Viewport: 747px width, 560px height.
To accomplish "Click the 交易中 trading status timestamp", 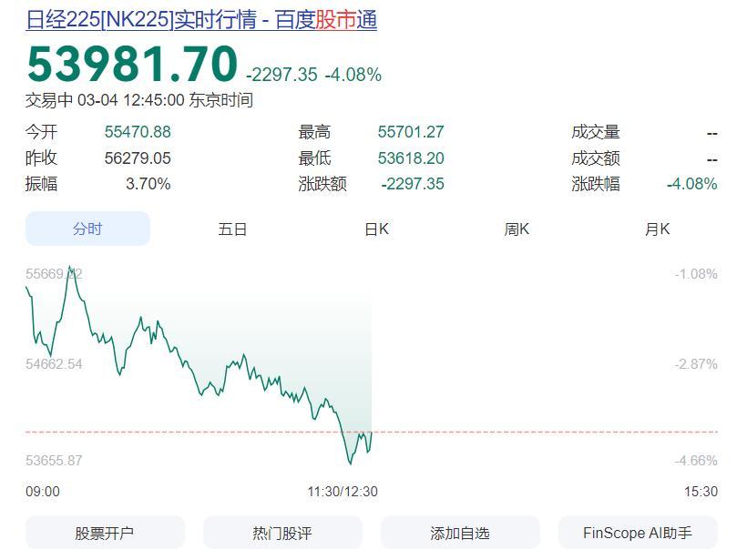I will tap(138, 100).
